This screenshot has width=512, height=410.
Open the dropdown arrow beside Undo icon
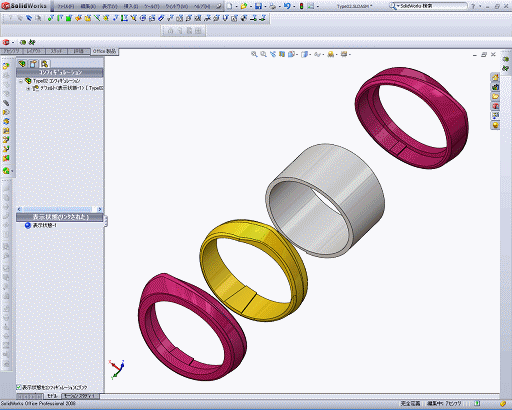[294, 6]
